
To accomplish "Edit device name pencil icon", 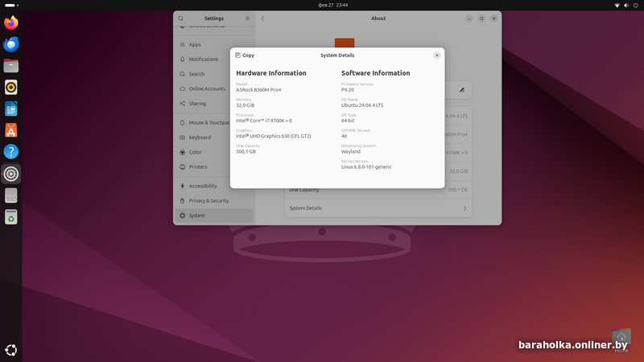I will pyautogui.click(x=461, y=90).
